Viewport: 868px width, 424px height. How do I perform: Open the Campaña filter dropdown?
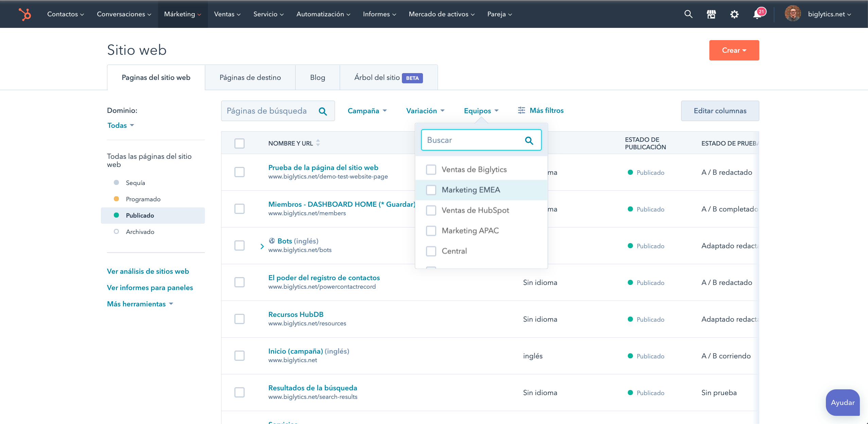point(367,111)
